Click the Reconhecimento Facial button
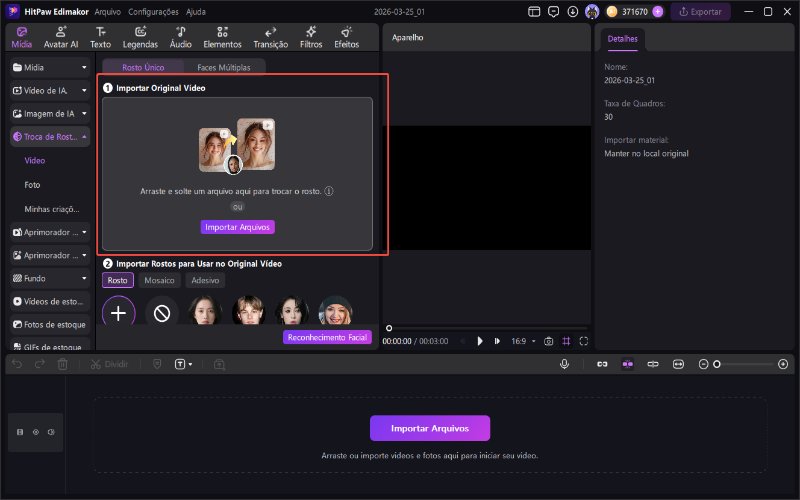Screen dimensions: 800x500 click(328, 338)
